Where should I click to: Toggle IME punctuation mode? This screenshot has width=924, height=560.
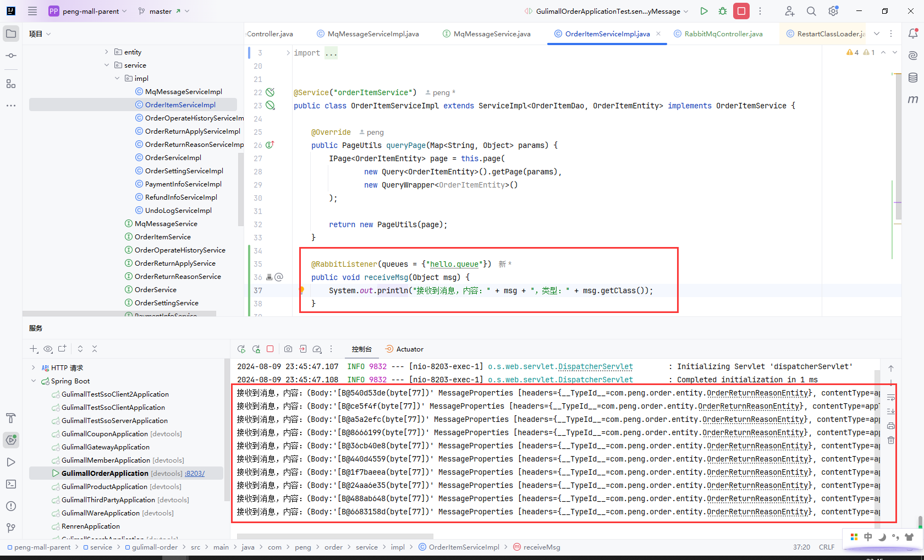tap(895, 537)
